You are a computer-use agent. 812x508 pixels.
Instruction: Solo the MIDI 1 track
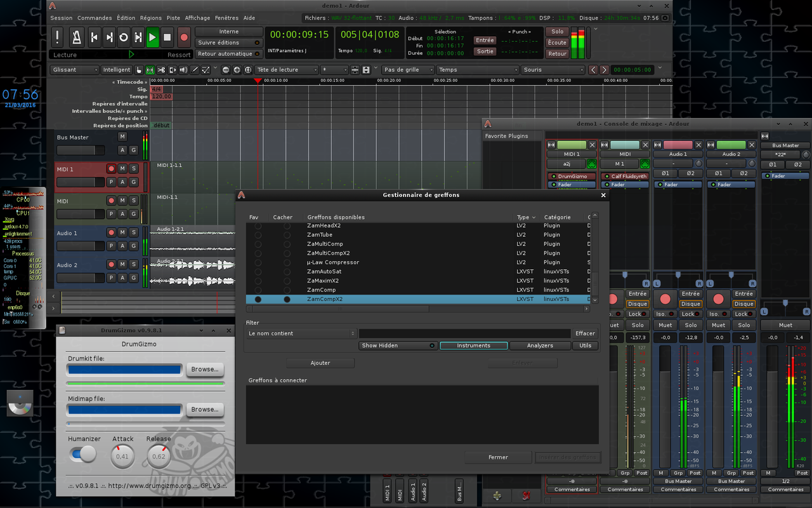pyautogui.click(x=133, y=168)
